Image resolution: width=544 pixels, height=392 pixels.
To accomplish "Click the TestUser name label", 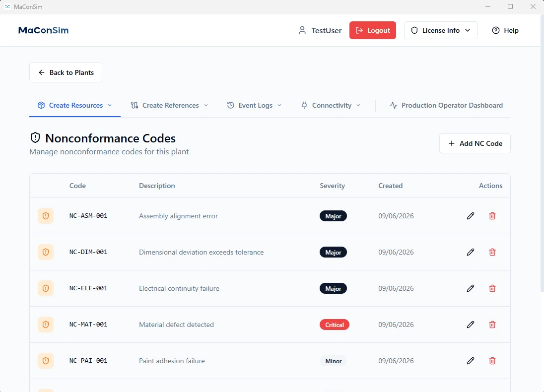I will [327, 31].
